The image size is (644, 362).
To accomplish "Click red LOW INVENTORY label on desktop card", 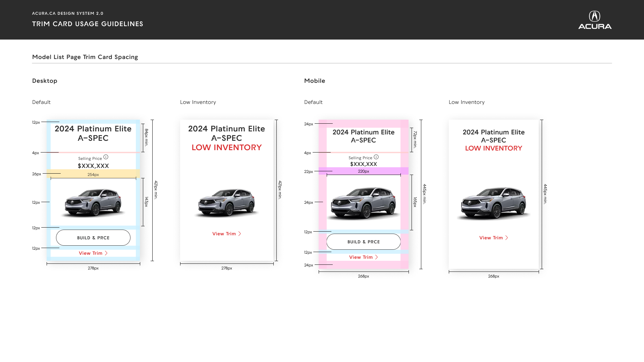I will click(227, 147).
